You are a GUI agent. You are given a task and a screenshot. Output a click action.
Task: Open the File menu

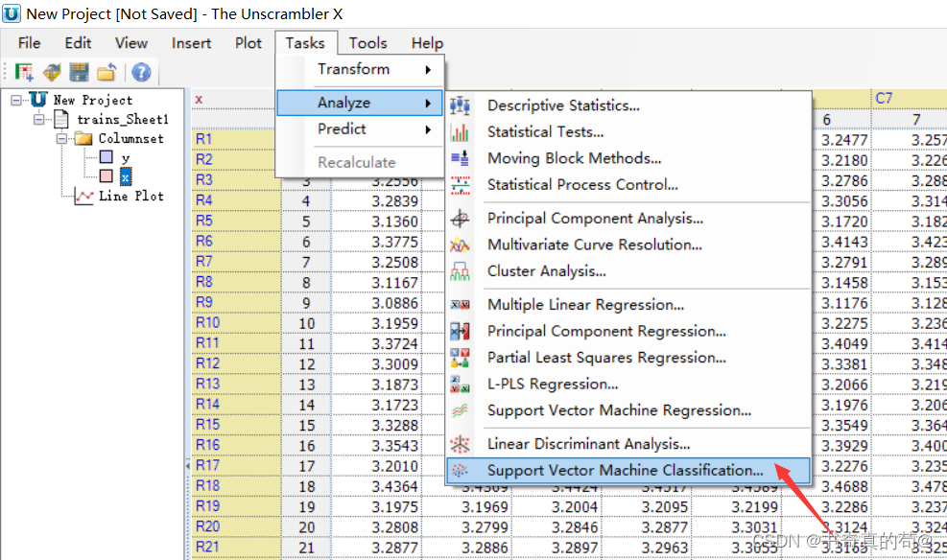(29, 43)
